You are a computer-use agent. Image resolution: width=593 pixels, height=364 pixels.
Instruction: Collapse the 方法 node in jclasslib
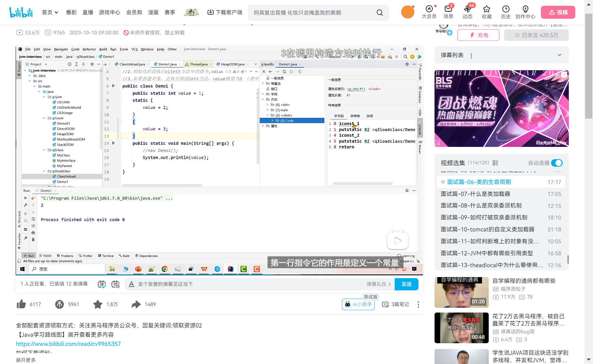tap(263, 100)
